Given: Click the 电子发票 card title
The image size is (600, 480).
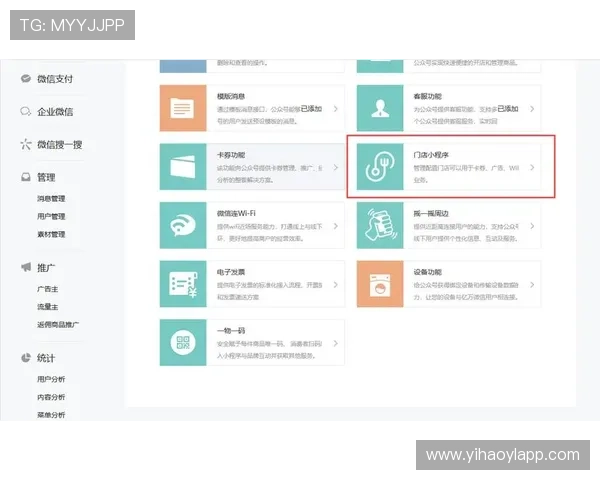Looking at the screenshot, I should click(x=231, y=272).
